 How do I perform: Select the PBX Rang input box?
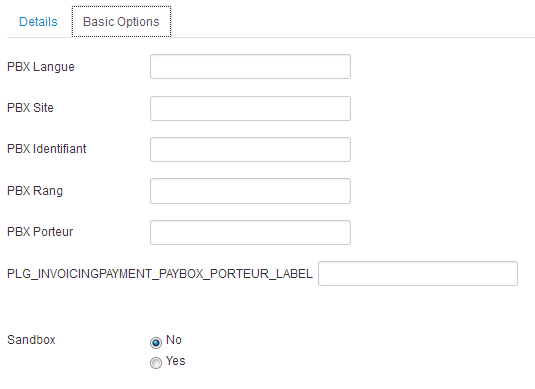tap(250, 191)
